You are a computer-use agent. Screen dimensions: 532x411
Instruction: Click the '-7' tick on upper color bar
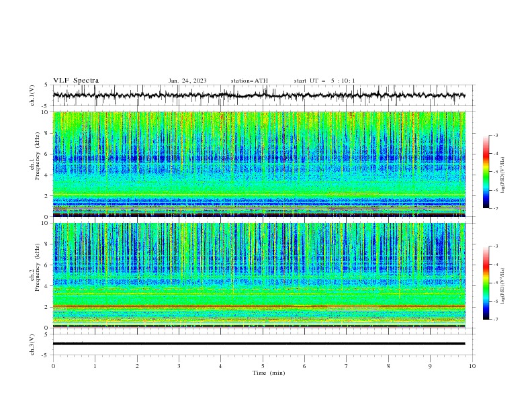point(496,208)
